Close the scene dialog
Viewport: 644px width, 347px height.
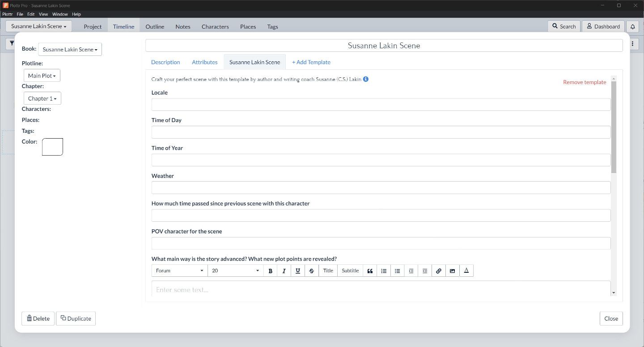tap(611, 318)
